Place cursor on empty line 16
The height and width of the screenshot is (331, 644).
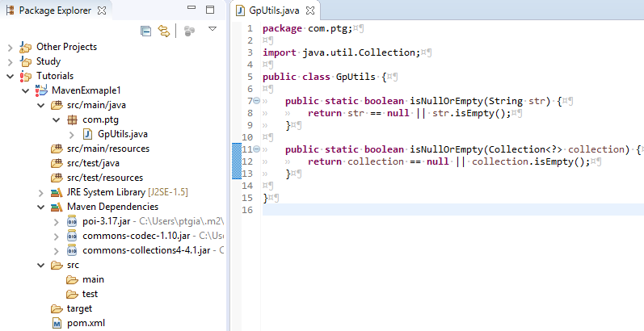[404, 210]
